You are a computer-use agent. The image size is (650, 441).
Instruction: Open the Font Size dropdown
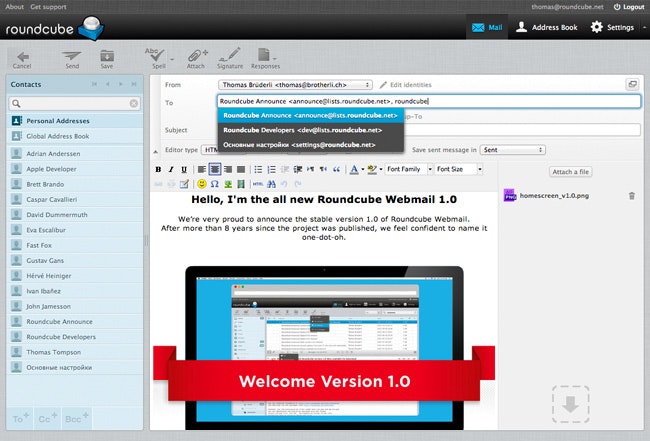coord(458,169)
